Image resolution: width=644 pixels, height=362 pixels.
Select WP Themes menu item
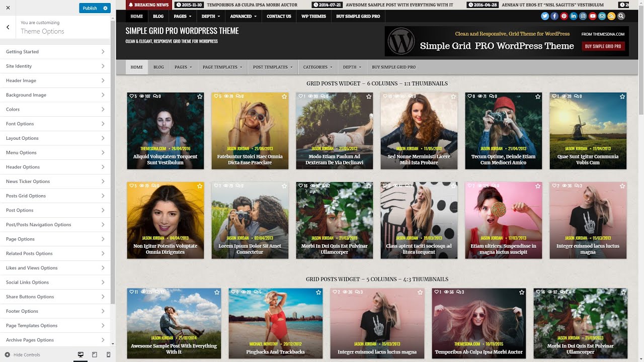coord(313,16)
